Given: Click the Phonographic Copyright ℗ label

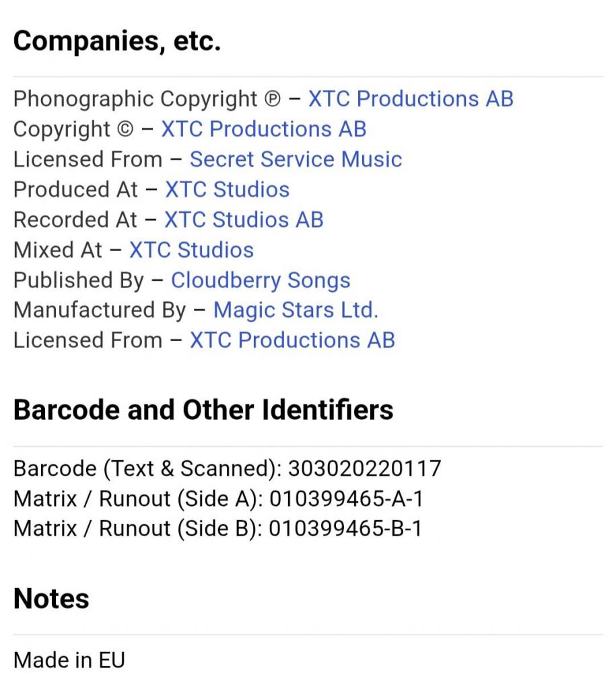Looking at the screenshot, I should tap(146, 99).
